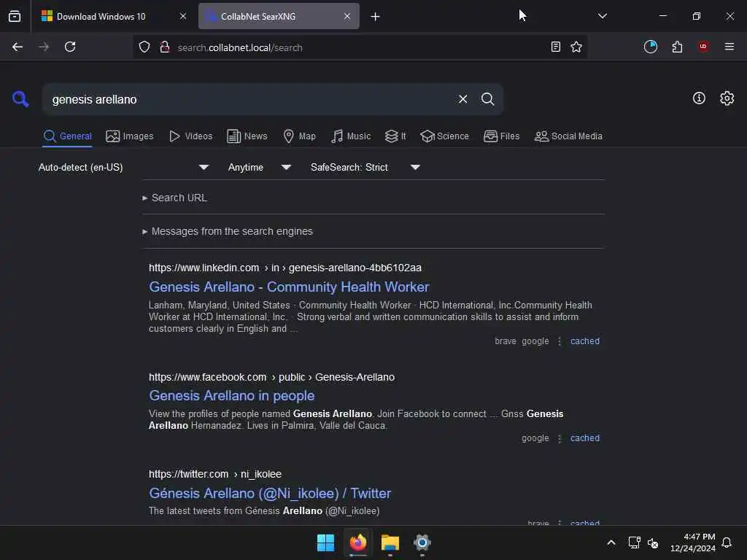Switch to the Files tab
The image size is (747, 560).
(x=501, y=136)
